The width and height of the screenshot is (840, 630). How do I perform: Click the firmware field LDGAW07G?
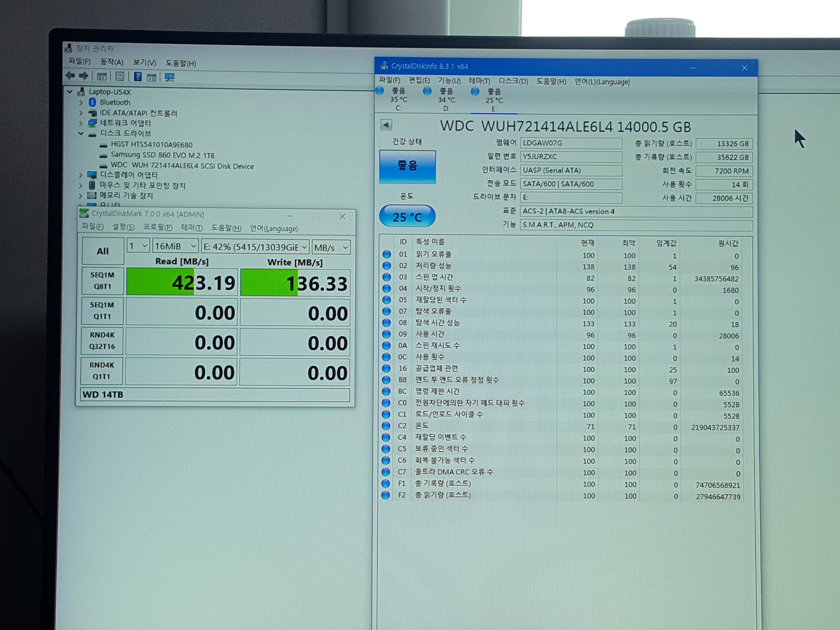(571, 143)
